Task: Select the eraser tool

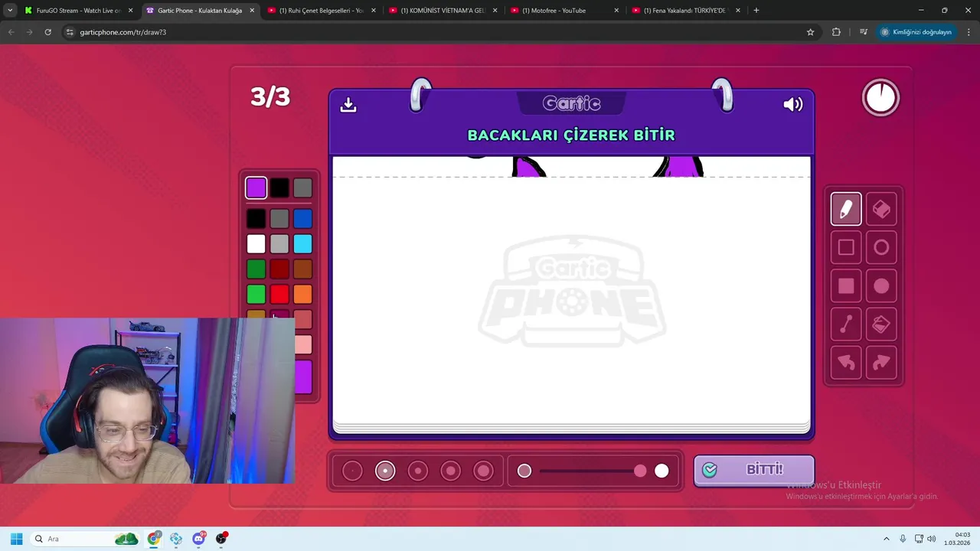Action: point(881,209)
